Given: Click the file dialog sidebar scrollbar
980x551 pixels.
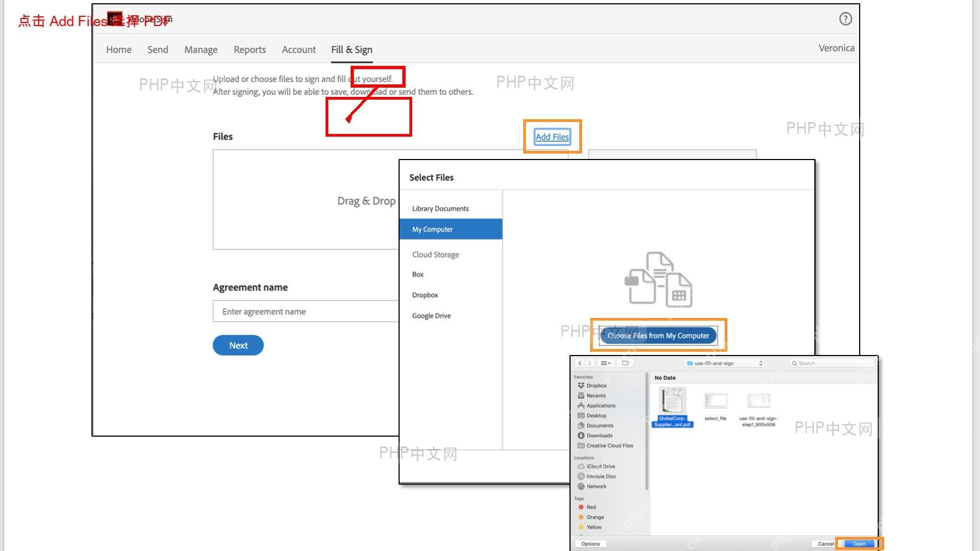Looking at the screenshot, I should click(x=647, y=431).
